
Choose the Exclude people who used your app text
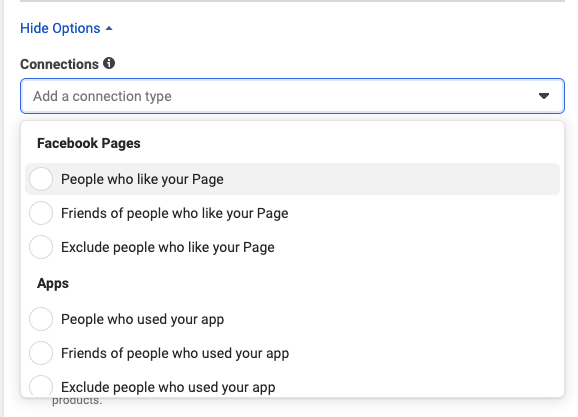168,387
